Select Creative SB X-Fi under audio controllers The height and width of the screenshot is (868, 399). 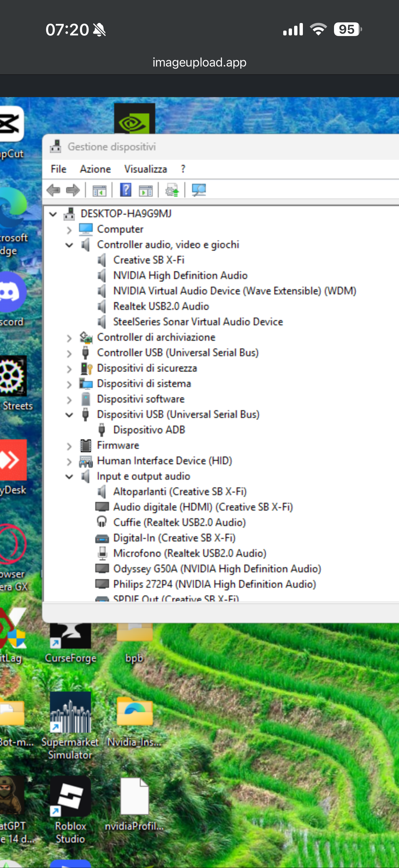(x=149, y=260)
